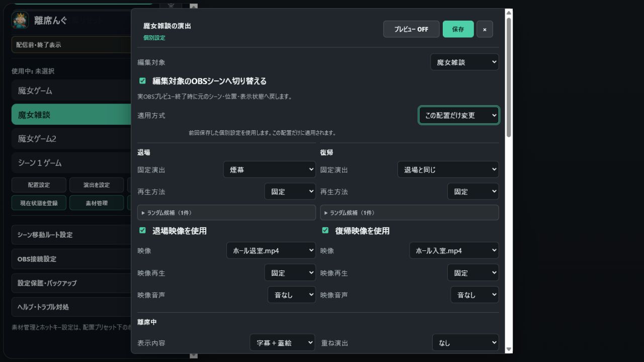Open 映像 dropdown showing ホール入室.mp4
644x362 pixels.
click(x=454, y=250)
